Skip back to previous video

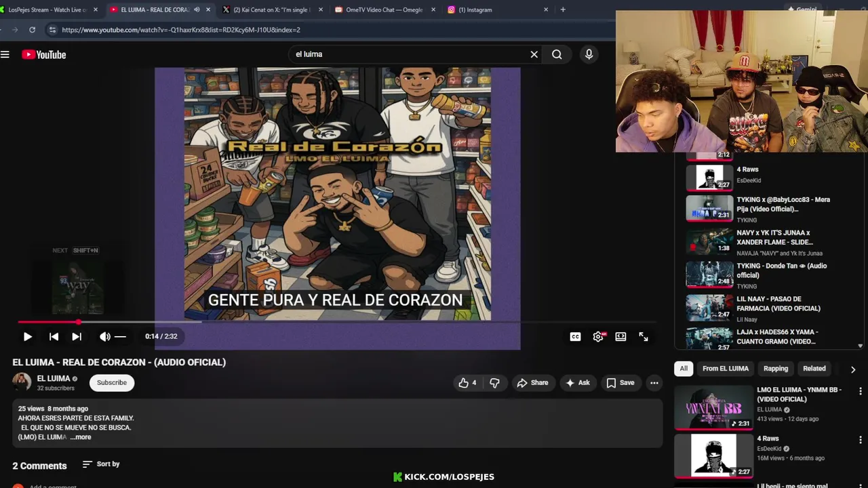[x=54, y=336]
